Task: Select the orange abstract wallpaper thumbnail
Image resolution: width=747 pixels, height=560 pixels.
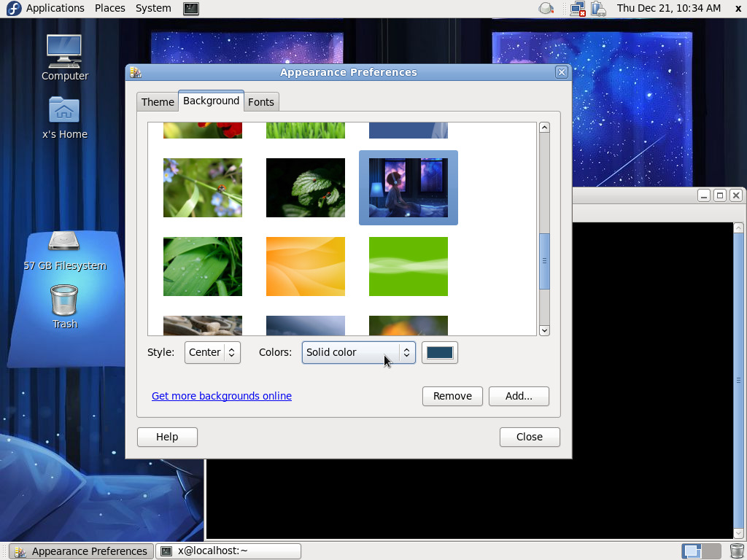Action: click(x=306, y=266)
